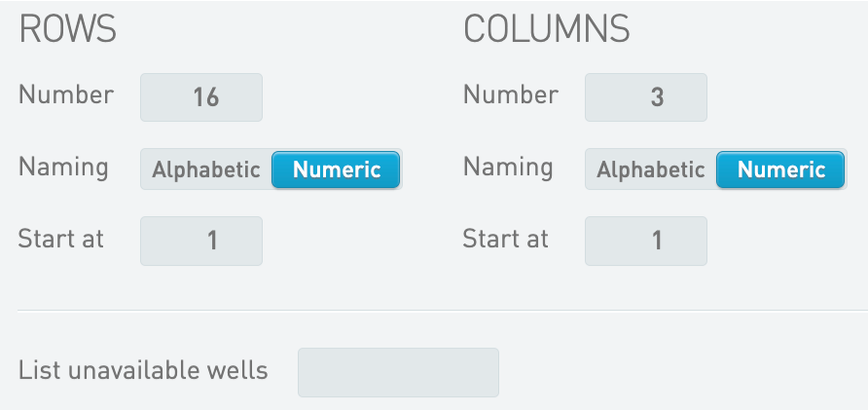
Task: Click the Naming label under ROWS
Action: pyautogui.click(x=63, y=168)
